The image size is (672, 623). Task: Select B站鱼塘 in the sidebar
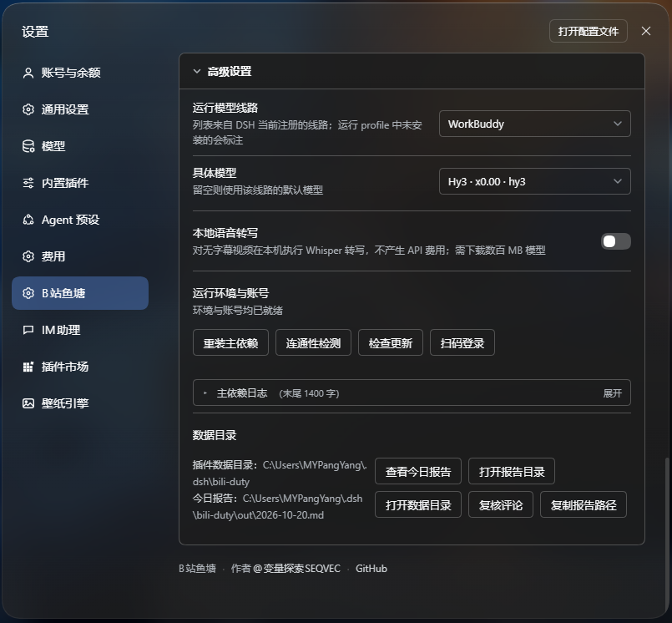80,293
